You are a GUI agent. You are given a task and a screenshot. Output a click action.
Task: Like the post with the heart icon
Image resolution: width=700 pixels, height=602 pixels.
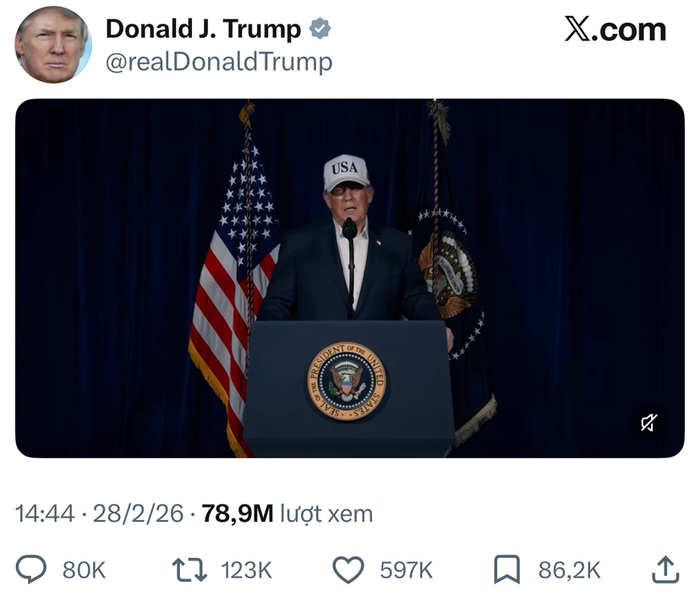point(348,570)
